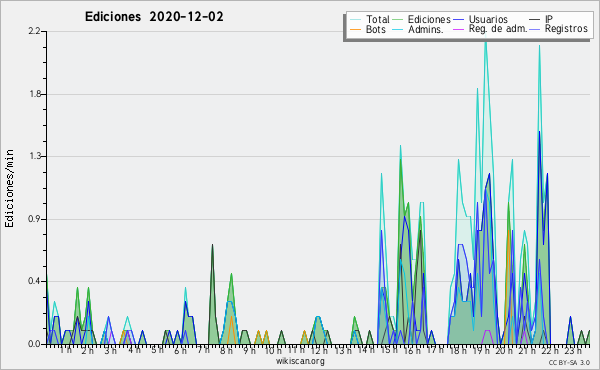Click the y-axis value 1.3

(35, 156)
